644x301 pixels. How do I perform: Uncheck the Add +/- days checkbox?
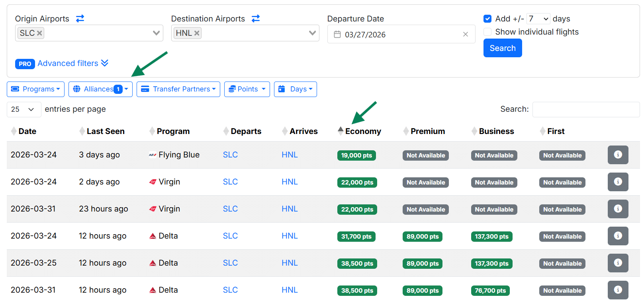click(x=487, y=19)
